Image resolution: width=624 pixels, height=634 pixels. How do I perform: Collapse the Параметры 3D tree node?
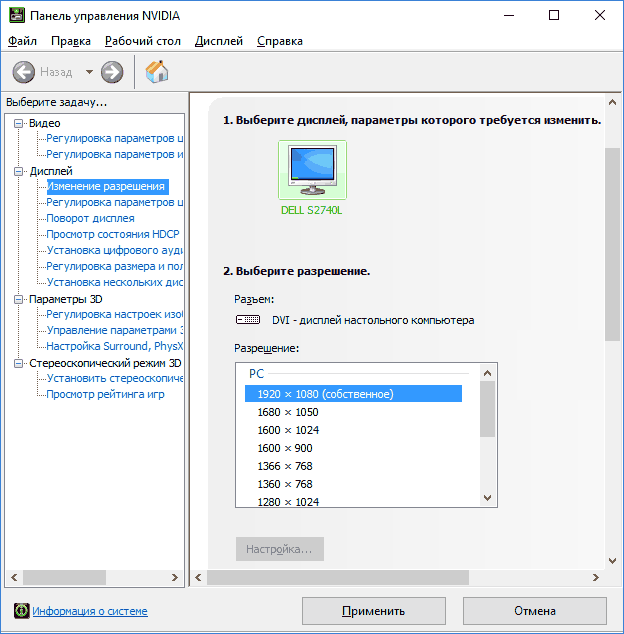pos(18,299)
